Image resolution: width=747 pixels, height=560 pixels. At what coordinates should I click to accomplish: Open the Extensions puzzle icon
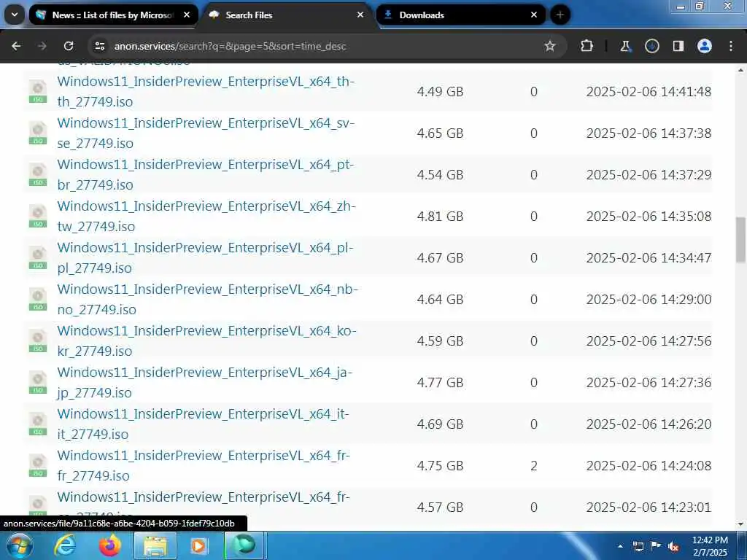tap(587, 46)
